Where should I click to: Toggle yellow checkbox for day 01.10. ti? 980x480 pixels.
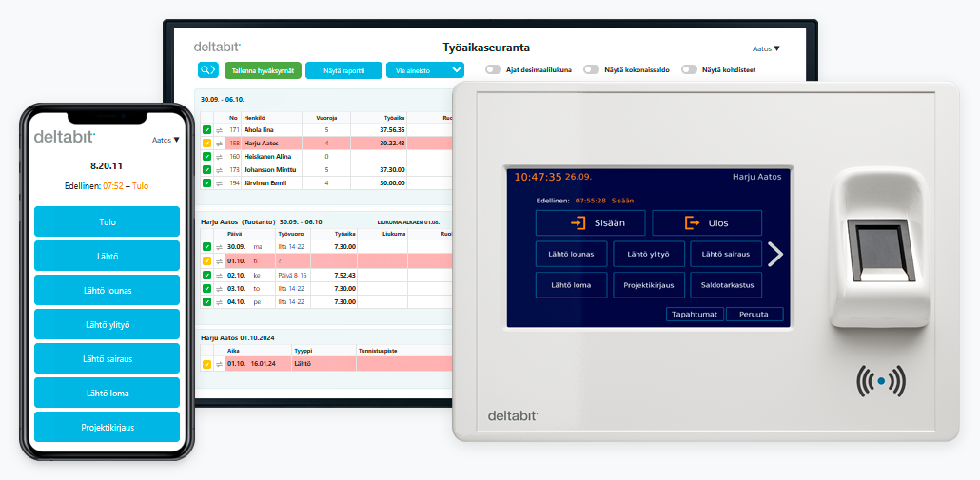(x=206, y=260)
